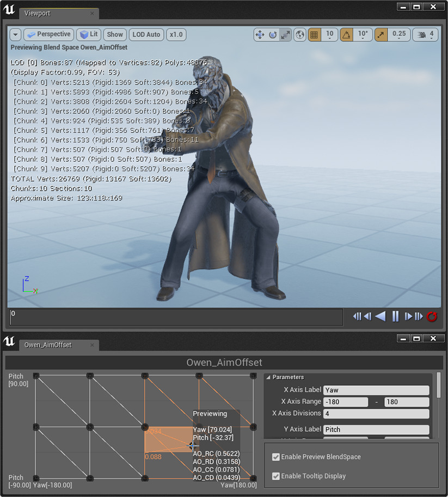Image resolution: width=448 pixels, height=497 pixels.
Task: Select the translate (move) gizmo tool
Action: click(x=260, y=34)
